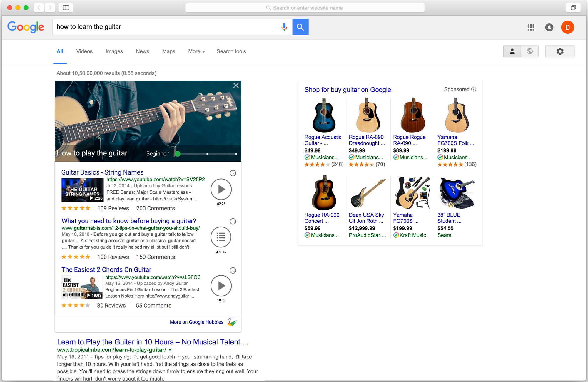Switch to the Images tab

[x=114, y=51]
